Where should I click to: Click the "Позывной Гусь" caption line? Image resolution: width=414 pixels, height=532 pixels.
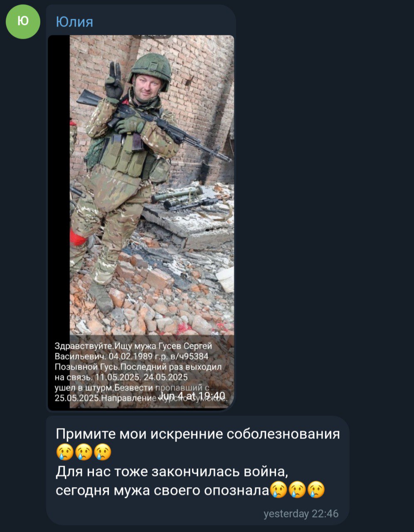[138, 367]
